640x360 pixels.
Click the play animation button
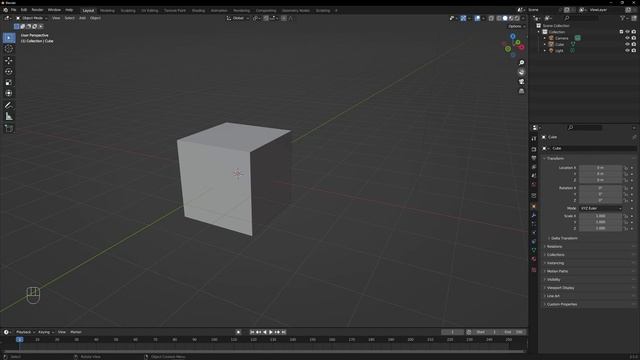pyautogui.click(x=271, y=332)
